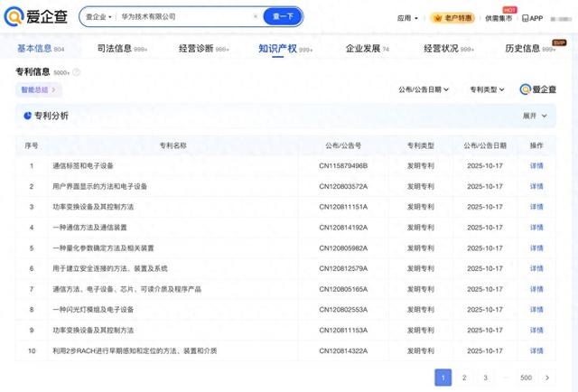Expand the 专利分析 section via 展开

point(535,116)
